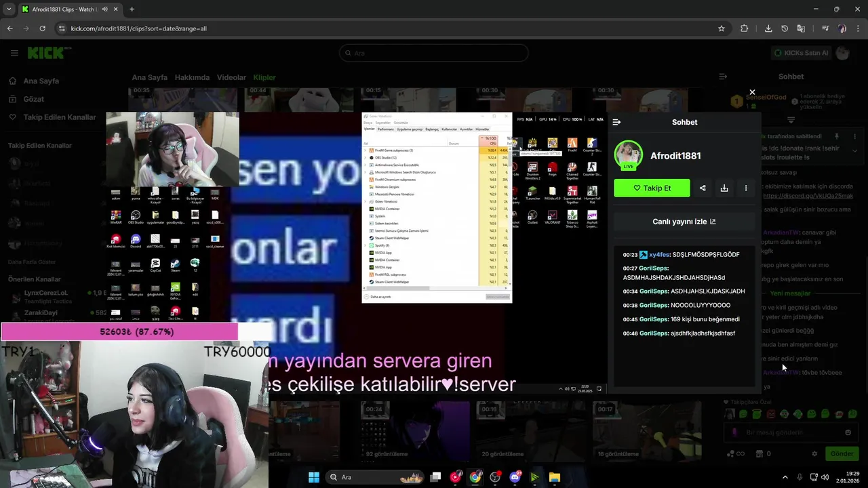Go back with the browser back arrow

tap(9, 28)
